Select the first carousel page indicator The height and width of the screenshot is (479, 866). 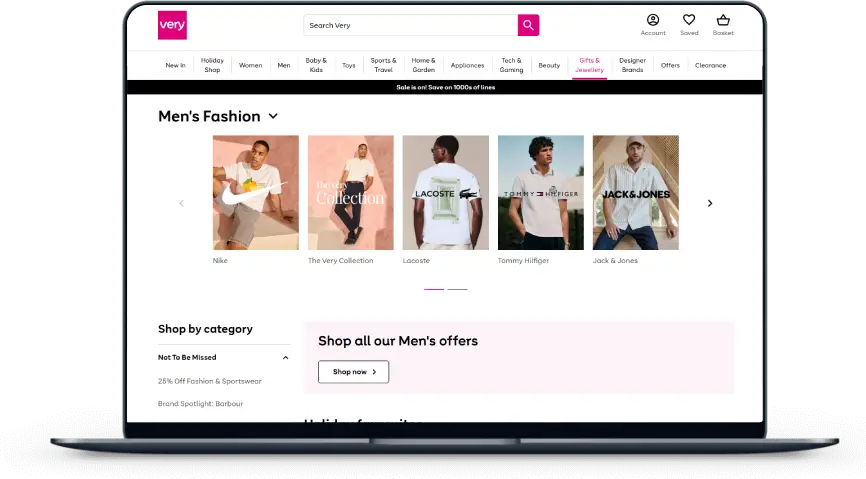(x=434, y=289)
